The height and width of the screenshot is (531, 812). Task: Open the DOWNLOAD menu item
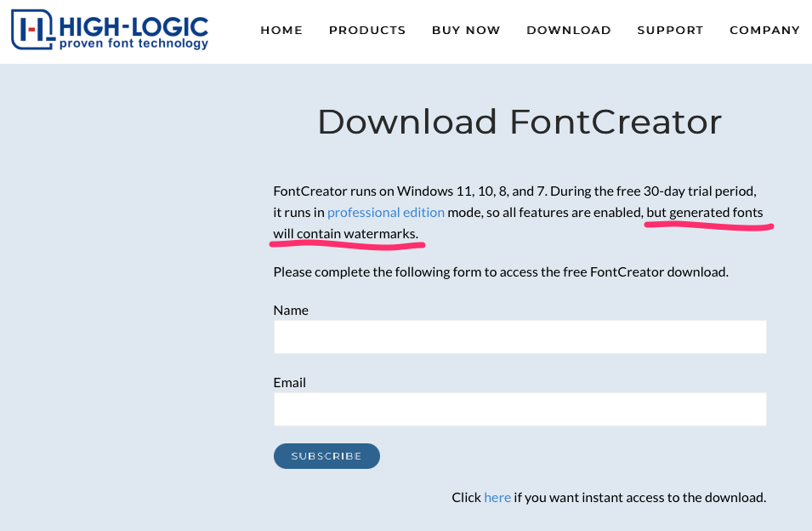[x=569, y=30]
